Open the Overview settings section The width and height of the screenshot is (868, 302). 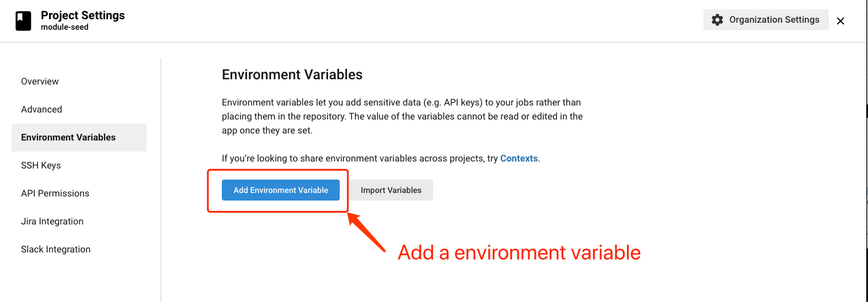40,82
